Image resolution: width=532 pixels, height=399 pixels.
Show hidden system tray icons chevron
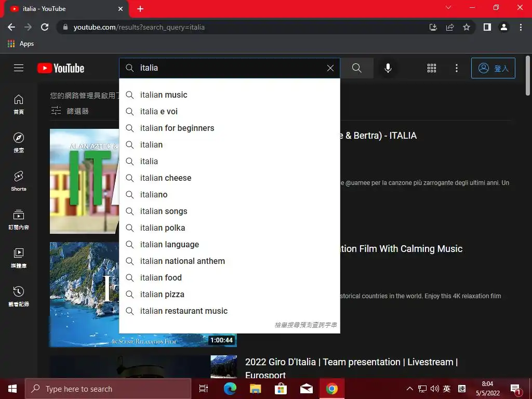(410, 389)
